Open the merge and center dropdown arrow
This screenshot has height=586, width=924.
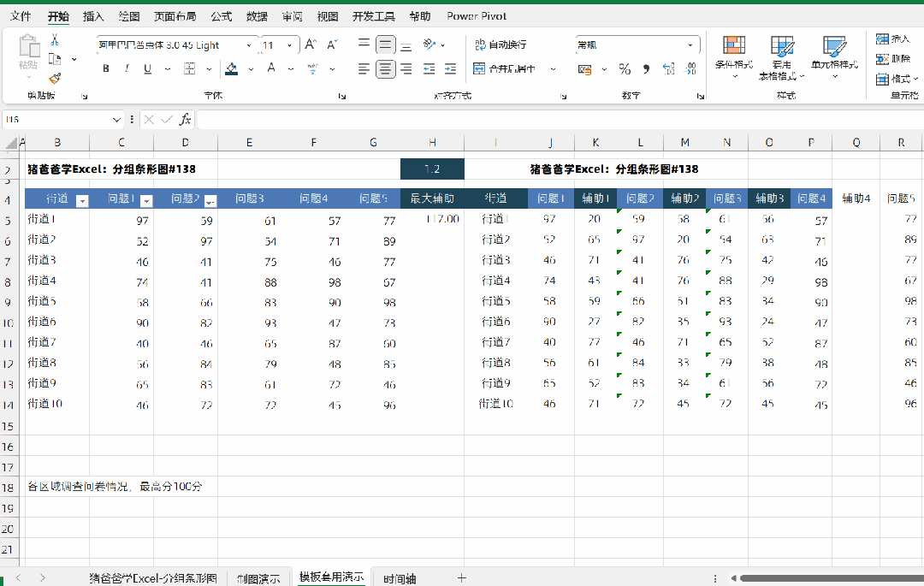[554, 69]
